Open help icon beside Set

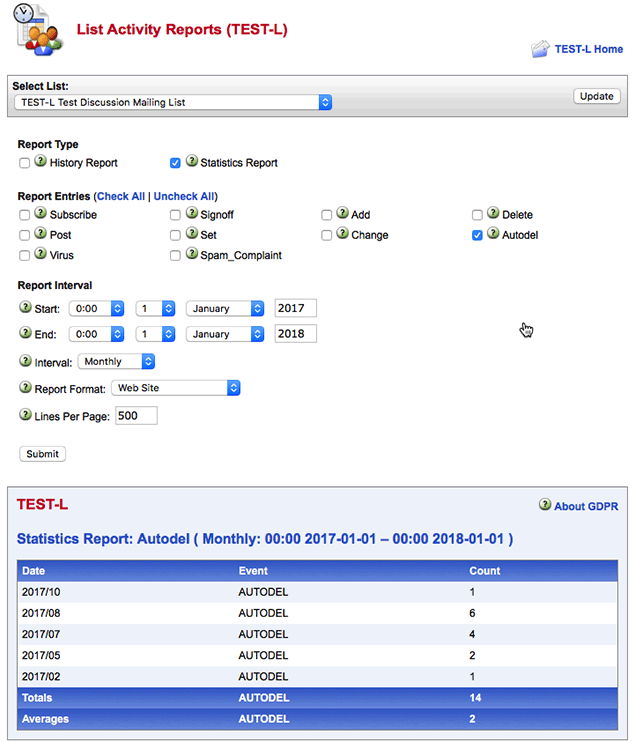pos(192,233)
